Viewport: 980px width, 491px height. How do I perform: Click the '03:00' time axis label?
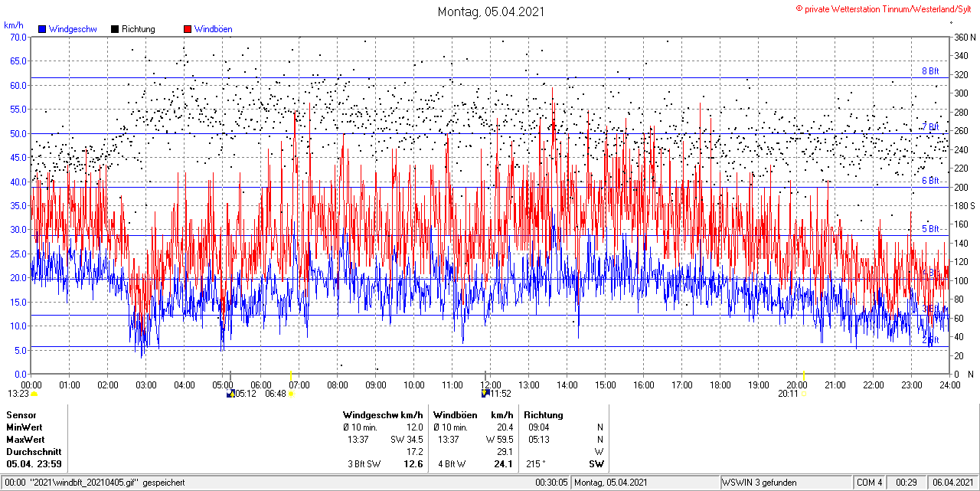click(146, 385)
